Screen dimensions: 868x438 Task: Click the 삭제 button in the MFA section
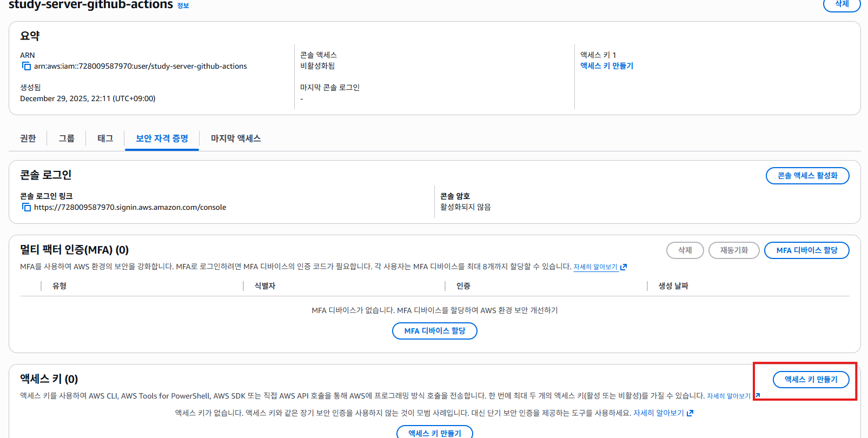(x=685, y=250)
